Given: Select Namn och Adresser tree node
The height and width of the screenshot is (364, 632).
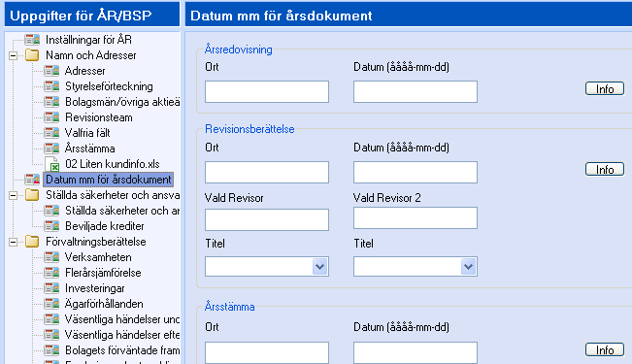Looking at the screenshot, I should (x=90, y=55).
